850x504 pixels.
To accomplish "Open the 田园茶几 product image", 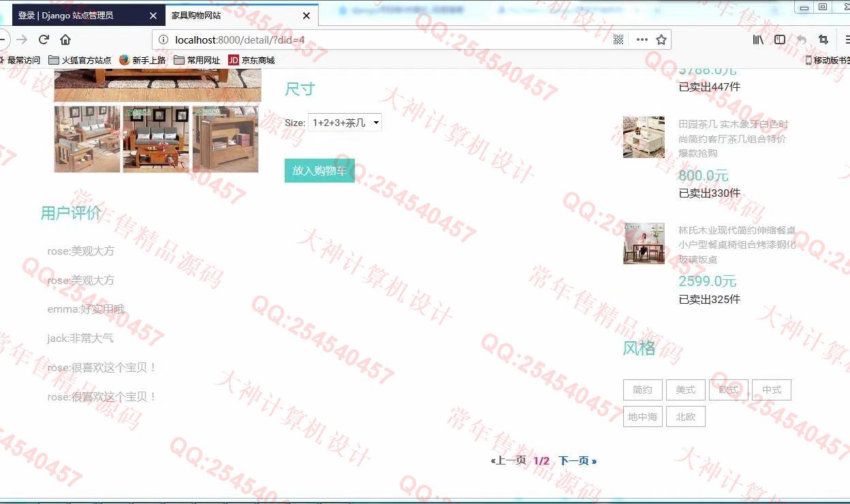I will tap(644, 137).
